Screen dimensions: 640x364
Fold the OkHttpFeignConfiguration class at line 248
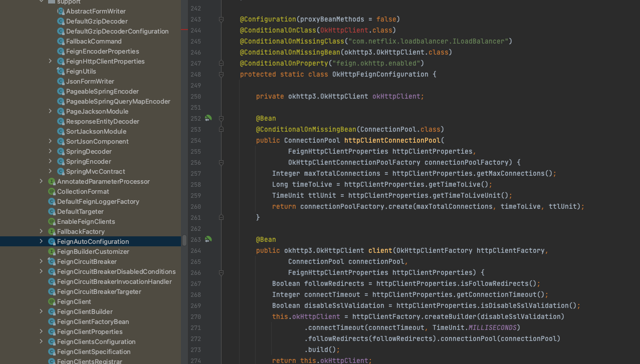coord(221,75)
